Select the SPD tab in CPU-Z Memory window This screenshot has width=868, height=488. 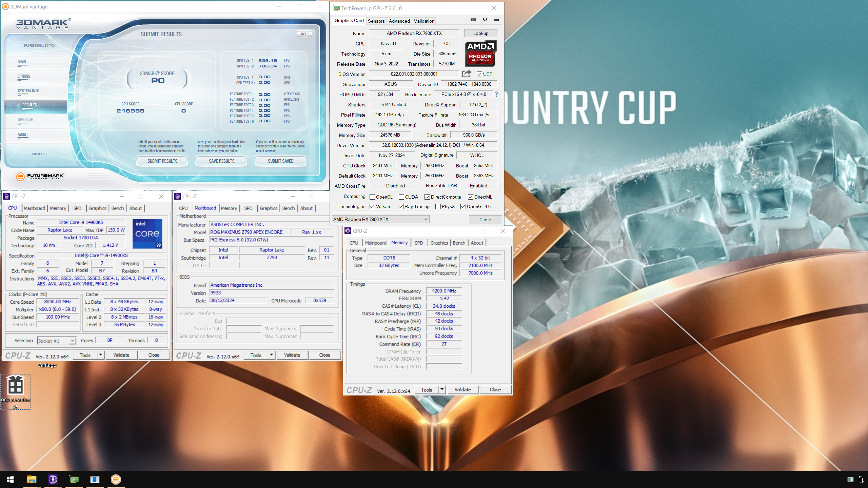click(419, 243)
